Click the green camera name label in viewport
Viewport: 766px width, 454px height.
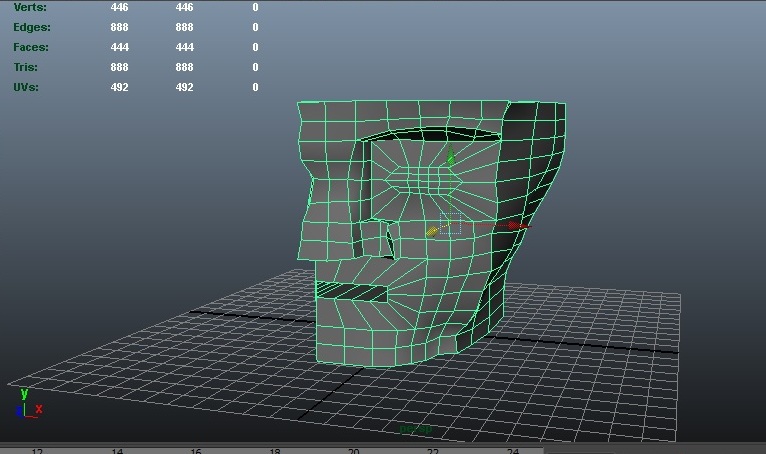[x=415, y=430]
